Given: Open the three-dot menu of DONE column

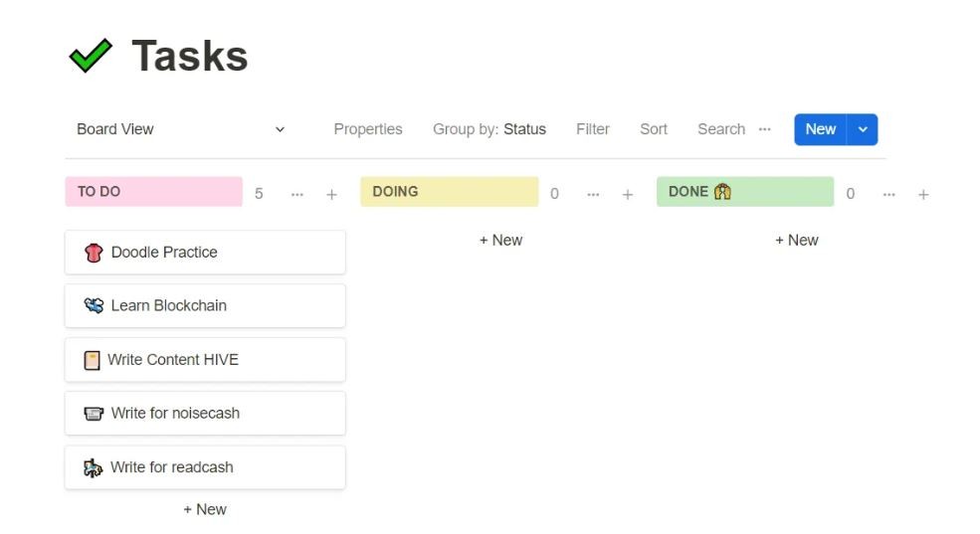Looking at the screenshot, I should 888,194.
